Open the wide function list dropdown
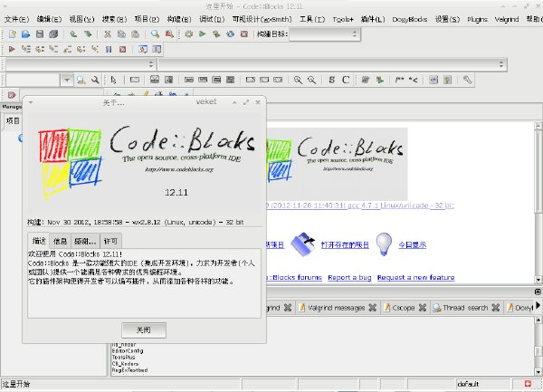This screenshot has width=543, height=392. (x=332, y=64)
